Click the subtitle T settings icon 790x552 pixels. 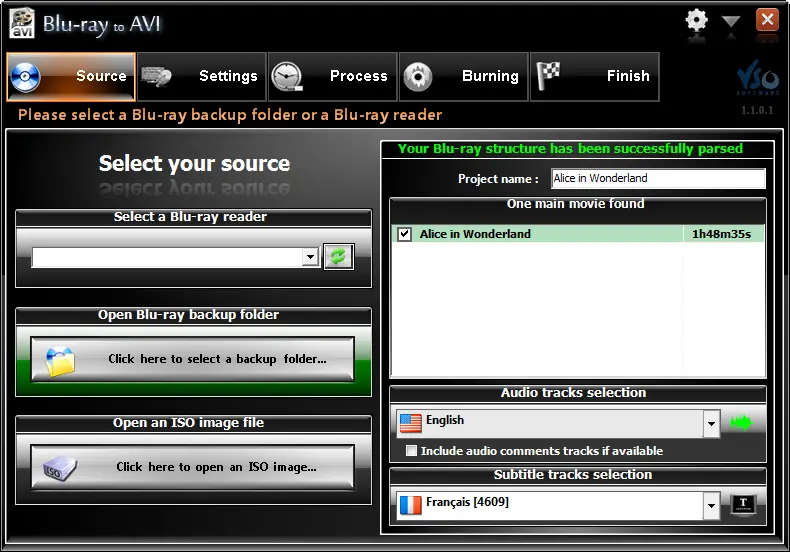(x=743, y=503)
